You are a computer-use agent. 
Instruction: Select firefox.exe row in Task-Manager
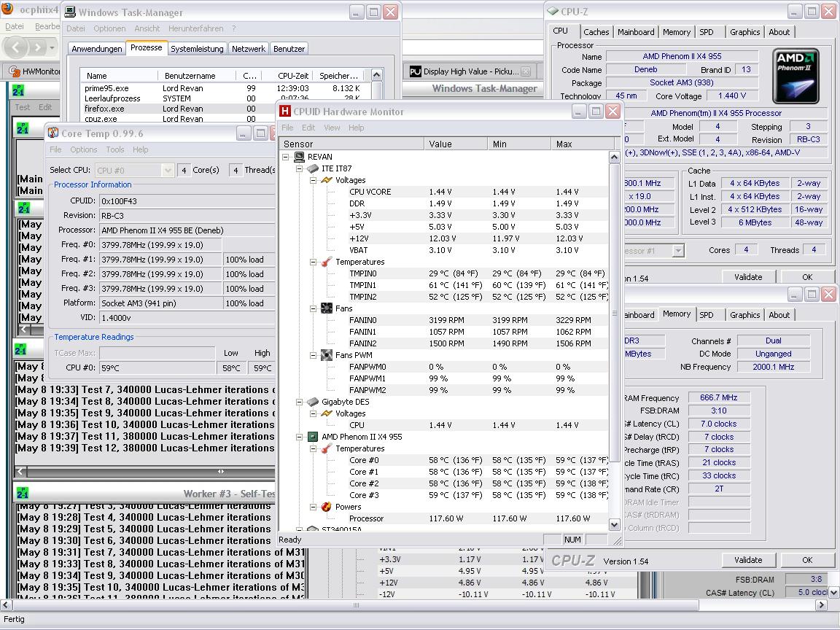225,109
